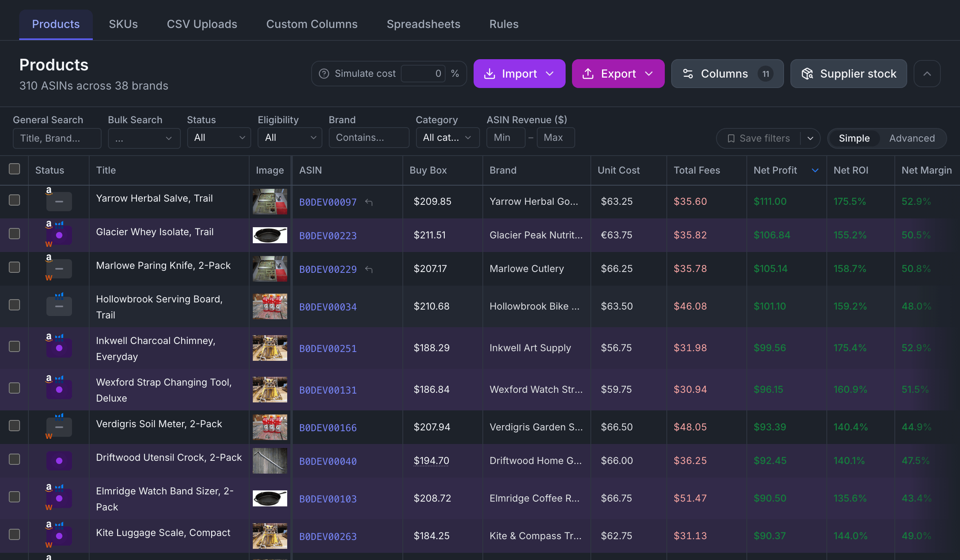The width and height of the screenshot is (960, 560).
Task: Click the purple status badge for Wexford Strap Changing Tool
Action: pos(59,390)
